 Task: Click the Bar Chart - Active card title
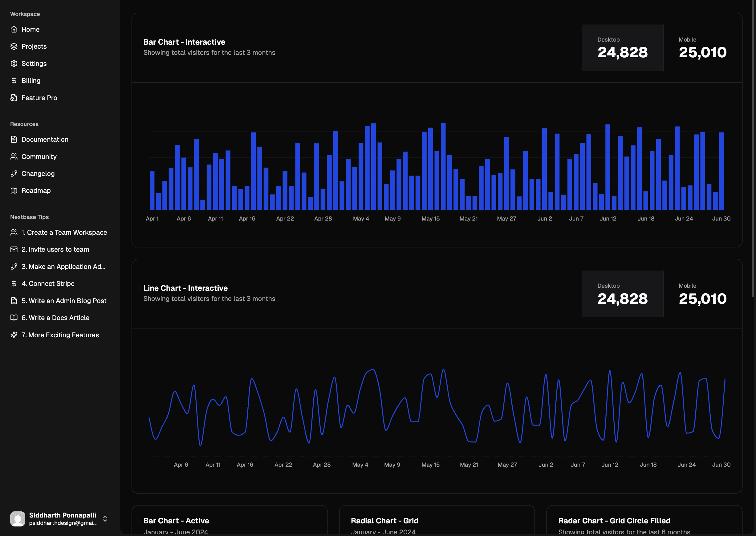coord(176,521)
